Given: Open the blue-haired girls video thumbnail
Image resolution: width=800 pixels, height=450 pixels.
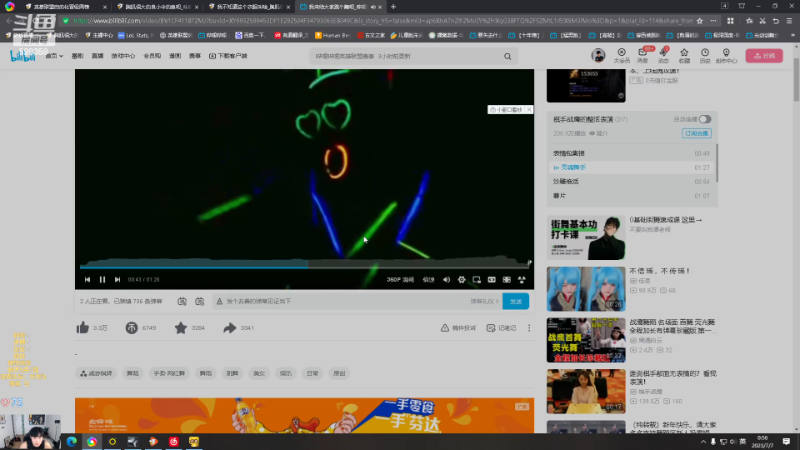Looking at the screenshot, I should point(586,289).
